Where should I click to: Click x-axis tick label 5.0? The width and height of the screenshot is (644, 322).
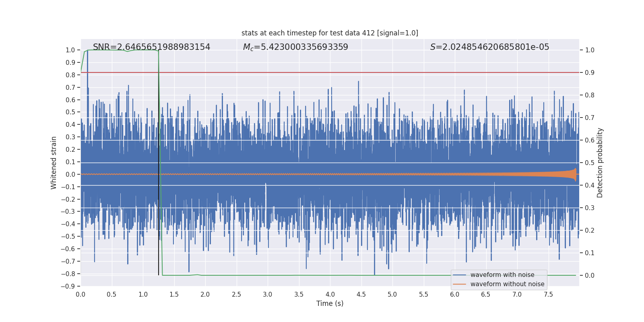pos(392,295)
